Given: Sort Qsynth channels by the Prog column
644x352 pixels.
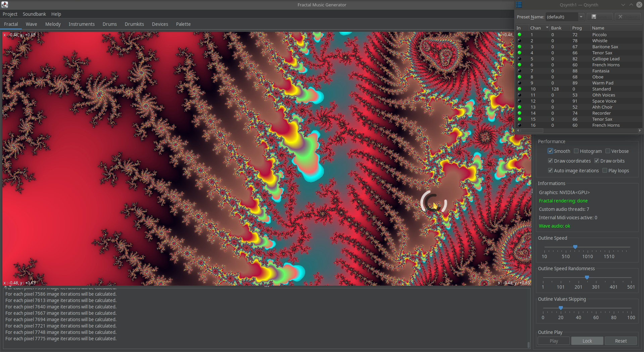Looking at the screenshot, I should point(580,28).
